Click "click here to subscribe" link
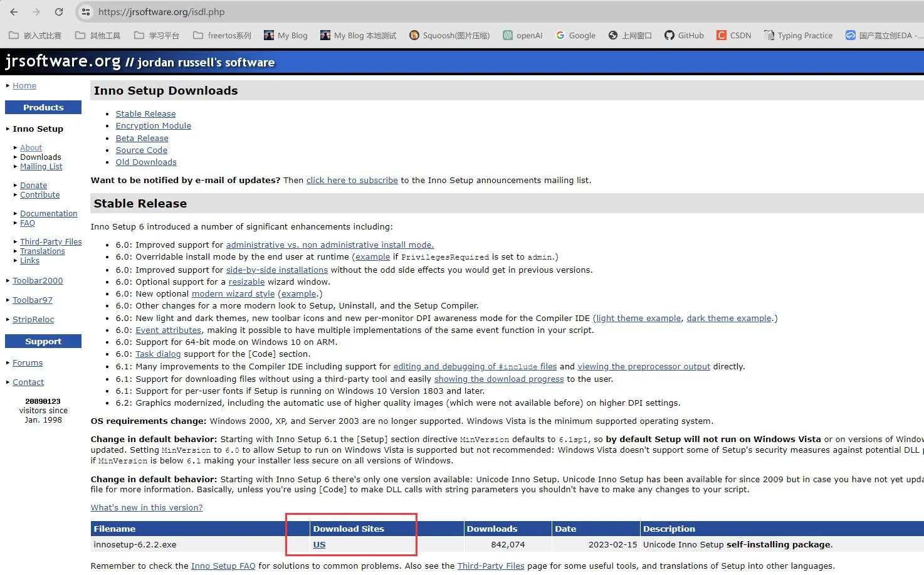 click(352, 181)
